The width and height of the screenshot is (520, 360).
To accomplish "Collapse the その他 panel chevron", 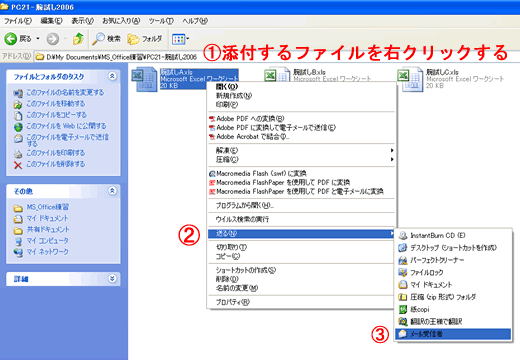I will pyautogui.click(x=112, y=191).
